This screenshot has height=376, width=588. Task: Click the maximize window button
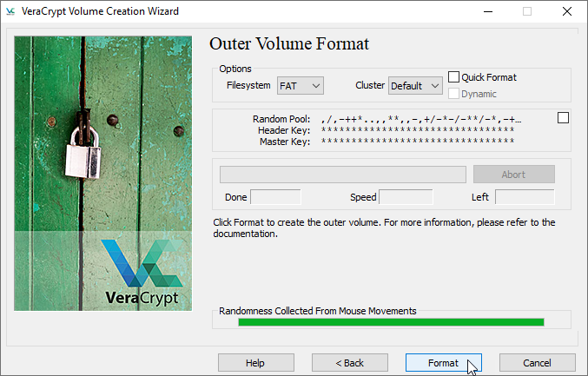point(526,12)
